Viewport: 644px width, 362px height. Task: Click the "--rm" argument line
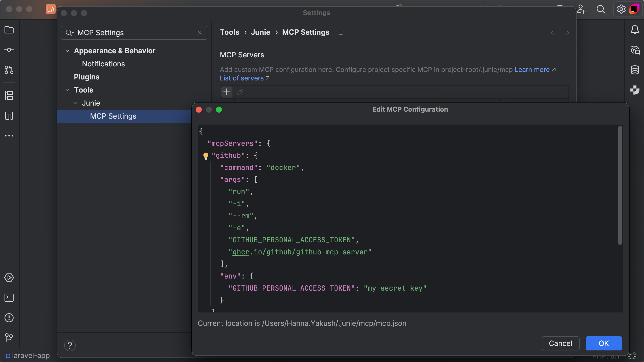click(x=241, y=216)
